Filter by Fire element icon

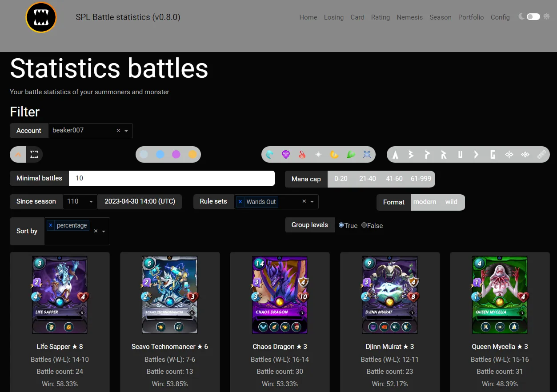tap(302, 154)
